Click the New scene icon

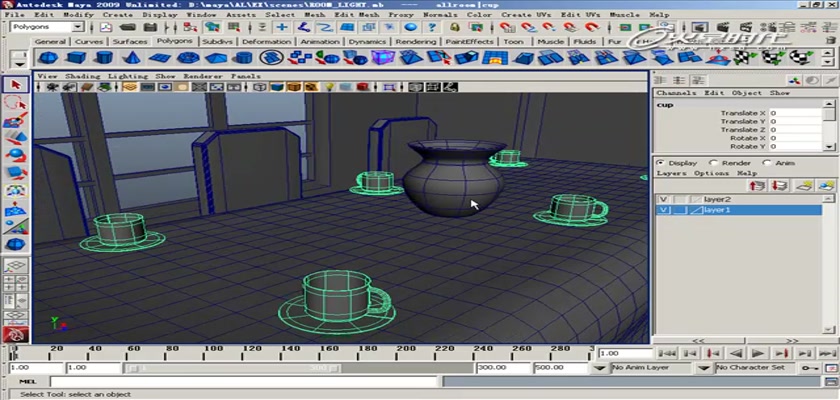[106, 27]
